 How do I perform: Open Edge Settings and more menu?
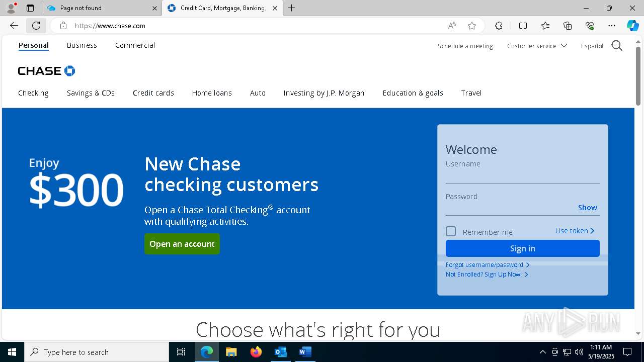612,26
